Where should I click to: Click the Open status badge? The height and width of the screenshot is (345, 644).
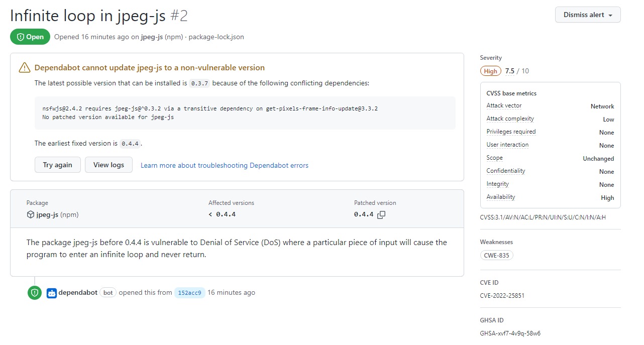(x=30, y=37)
